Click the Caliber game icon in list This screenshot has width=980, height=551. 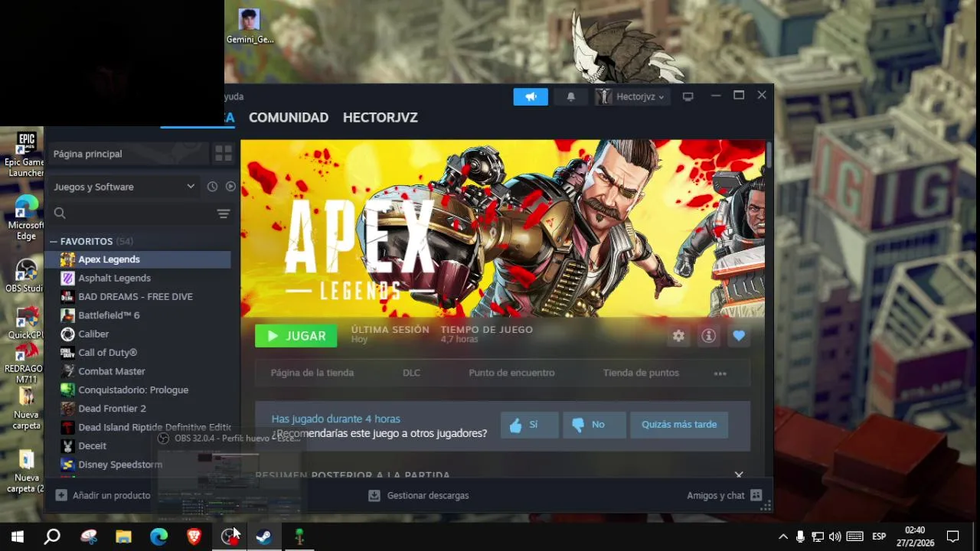point(67,334)
